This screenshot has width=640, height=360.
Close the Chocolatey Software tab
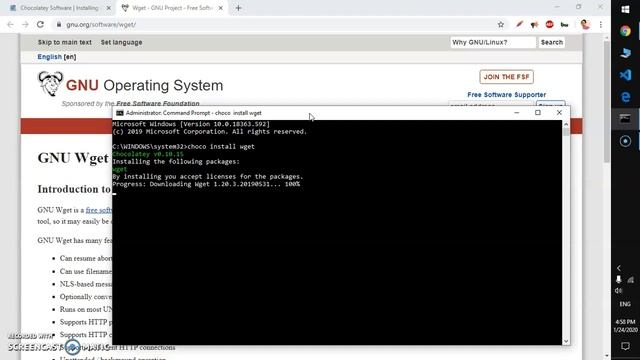coord(109,8)
